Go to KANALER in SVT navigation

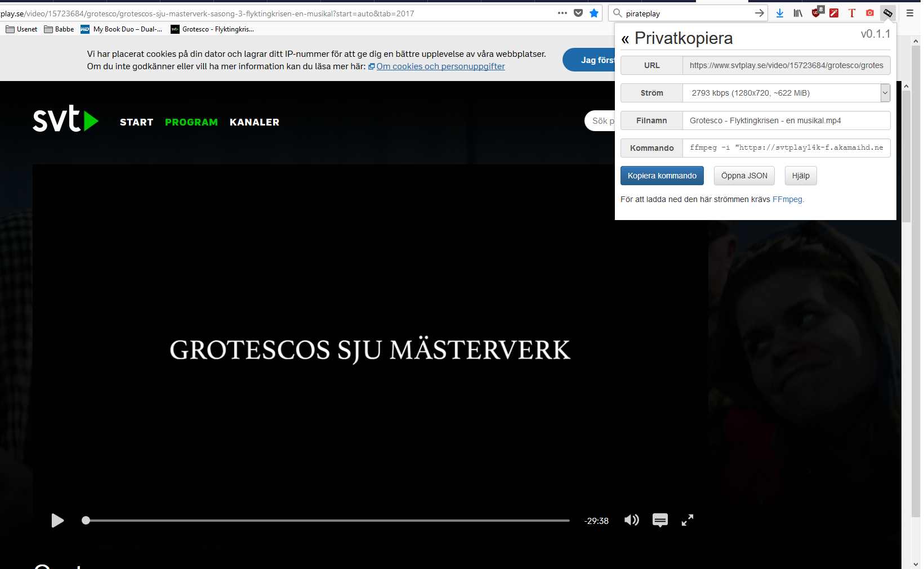pos(255,122)
